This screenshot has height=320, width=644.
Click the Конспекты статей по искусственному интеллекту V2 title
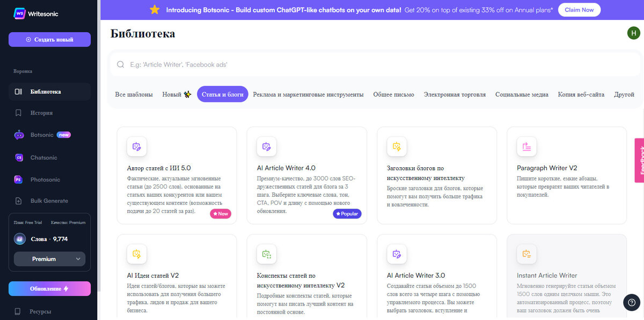click(x=301, y=280)
